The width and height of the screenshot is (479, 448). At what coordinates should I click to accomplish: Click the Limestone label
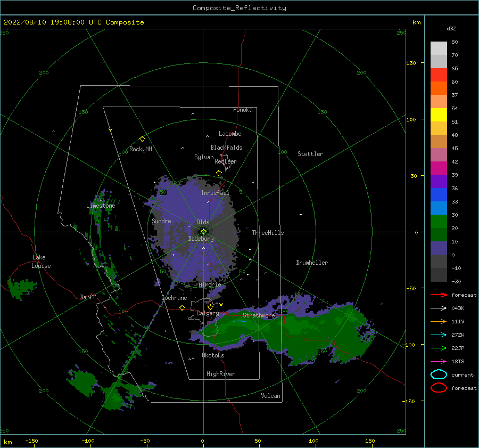[x=101, y=206]
